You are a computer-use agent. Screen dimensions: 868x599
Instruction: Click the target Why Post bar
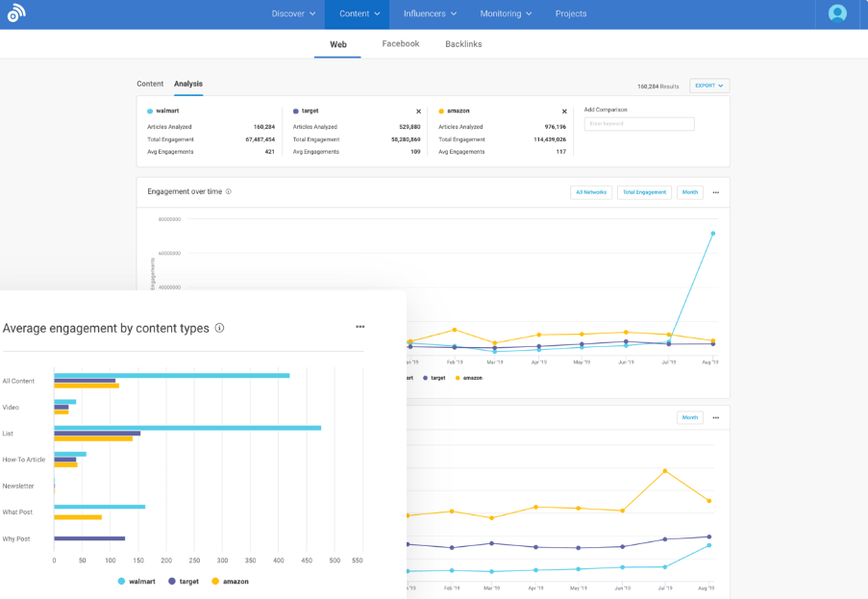point(89,538)
